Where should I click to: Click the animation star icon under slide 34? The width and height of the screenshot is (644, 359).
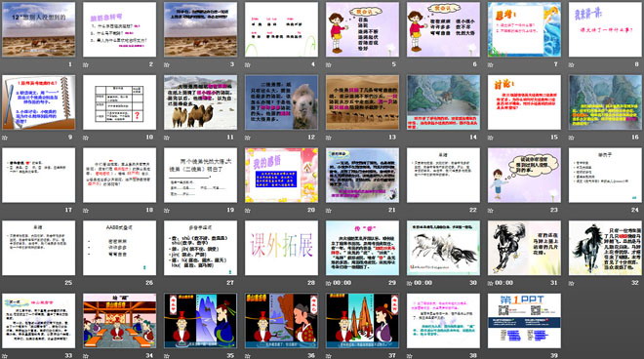point(86,355)
